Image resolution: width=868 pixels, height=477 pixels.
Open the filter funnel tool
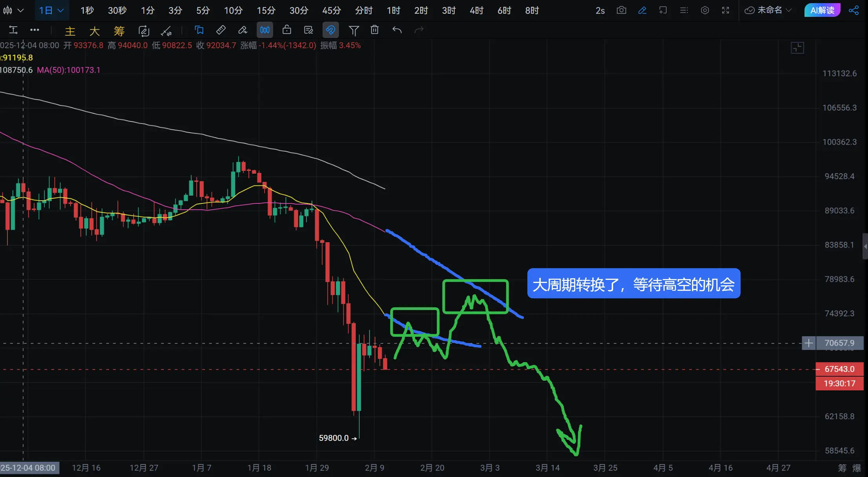tap(353, 30)
